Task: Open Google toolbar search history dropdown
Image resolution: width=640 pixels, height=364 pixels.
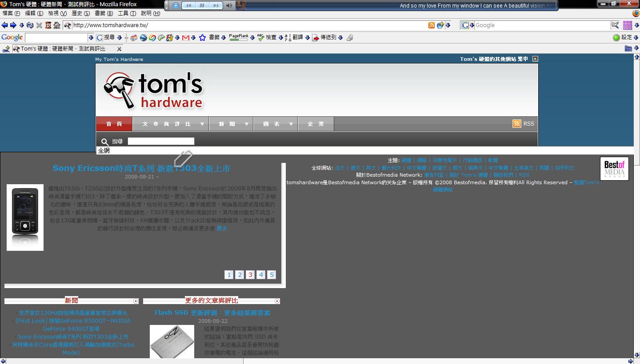Action: (91, 38)
